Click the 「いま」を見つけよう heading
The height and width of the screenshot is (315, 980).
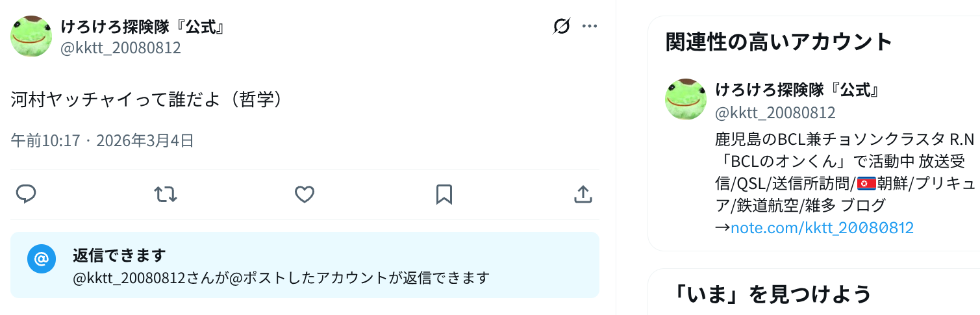[772, 294]
